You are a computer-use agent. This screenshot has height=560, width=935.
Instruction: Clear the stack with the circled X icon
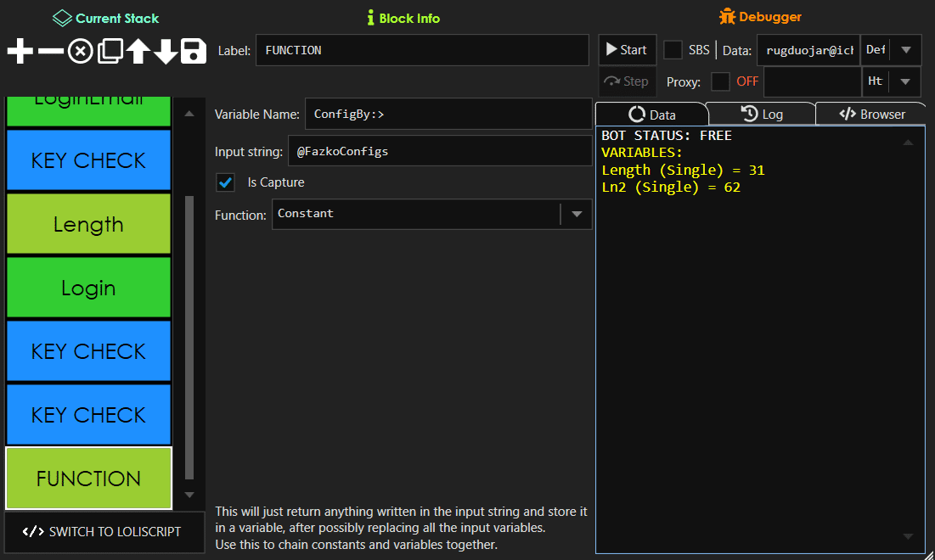80,51
